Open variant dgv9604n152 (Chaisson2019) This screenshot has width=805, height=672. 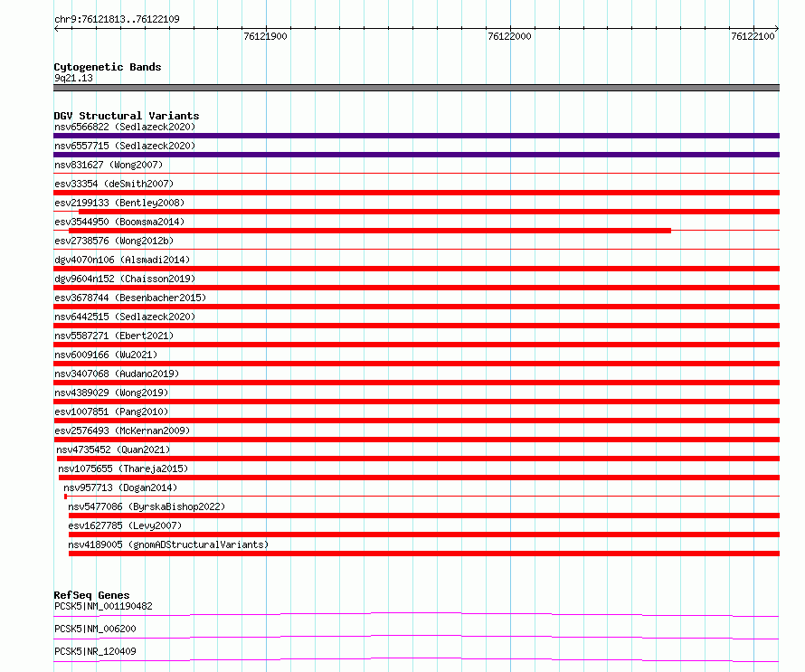125,279
